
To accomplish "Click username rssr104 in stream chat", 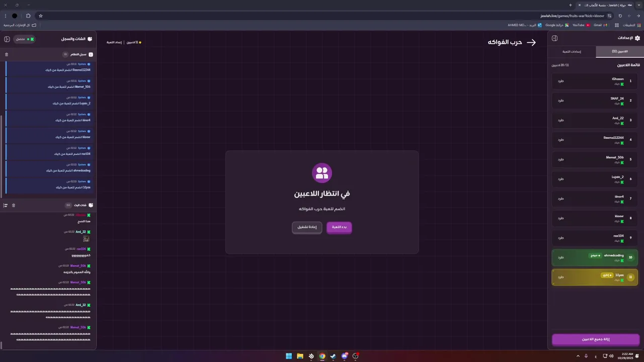I will coord(81,249).
